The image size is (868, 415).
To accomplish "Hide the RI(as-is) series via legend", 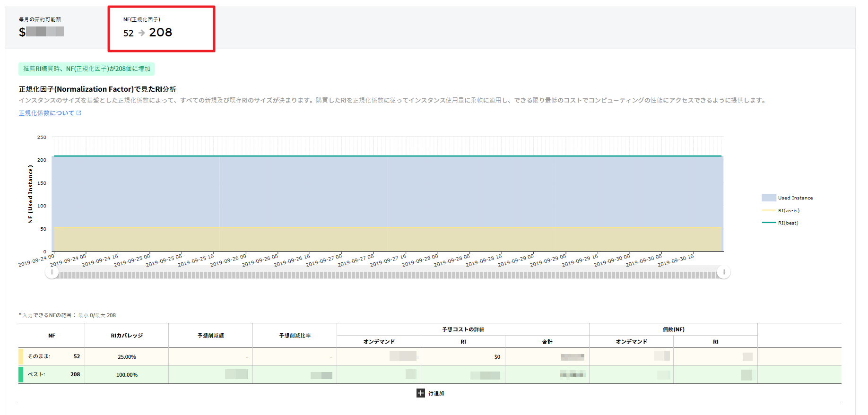I will click(781, 211).
